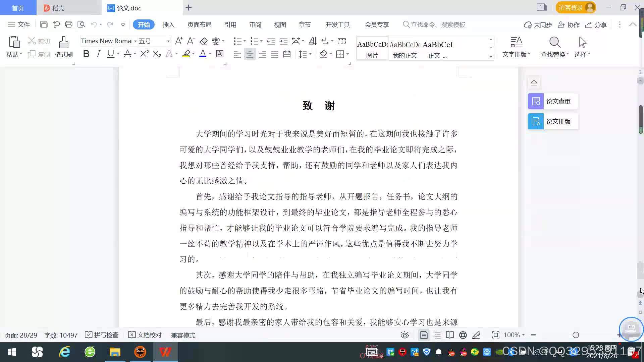Click the Save icon in the quick toolbar

click(x=44, y=24)
